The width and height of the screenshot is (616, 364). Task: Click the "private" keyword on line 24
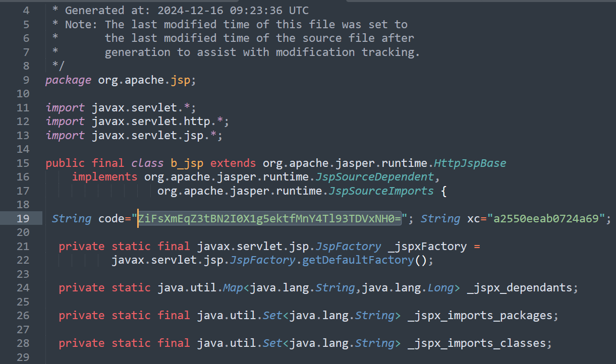click(x=82, y=287)
